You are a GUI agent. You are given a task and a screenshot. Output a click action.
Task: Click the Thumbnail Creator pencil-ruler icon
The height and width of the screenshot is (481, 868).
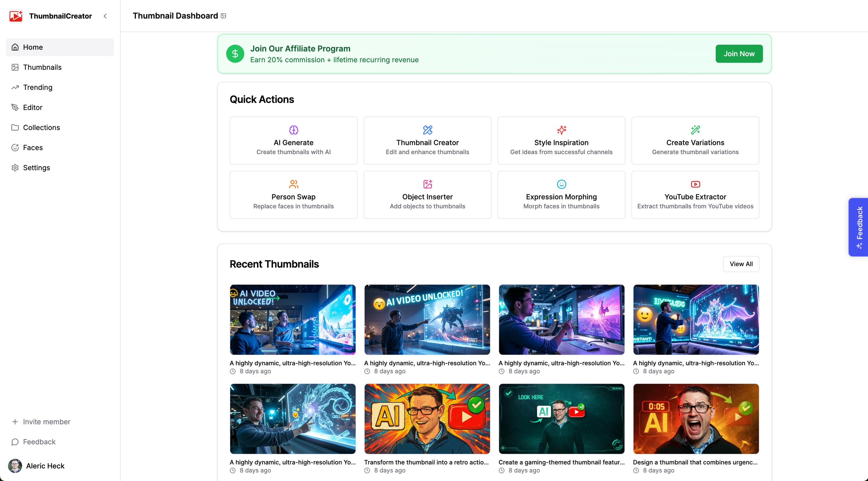tap(427, 130)
